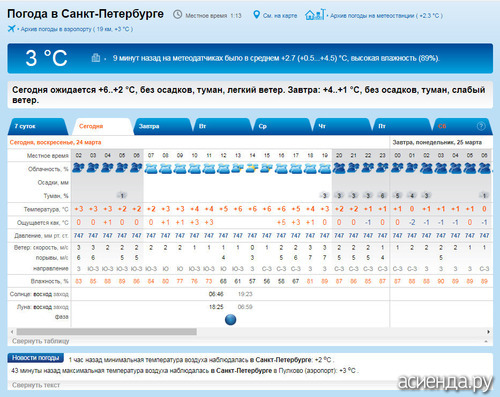Viewport: 500px width, 397px height.
Task: Click the 3 °C current temperature
Action: point(46,58)
